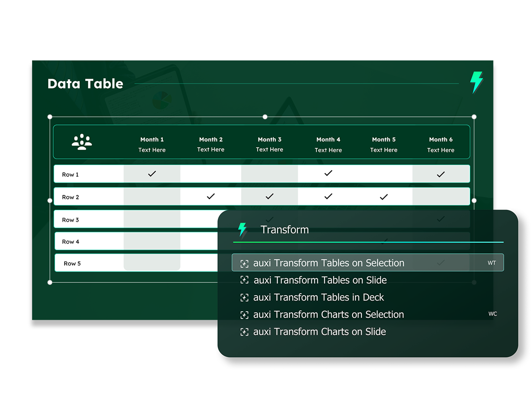Click icon beside Transform Tables on Selection
532x413 pixels.
click(x=244, y=263)
